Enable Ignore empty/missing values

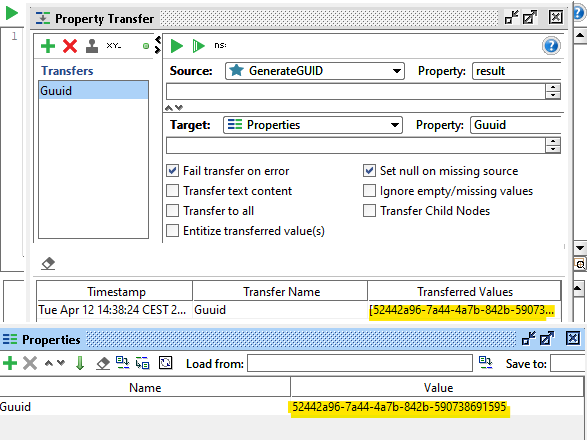coord(369,191)
